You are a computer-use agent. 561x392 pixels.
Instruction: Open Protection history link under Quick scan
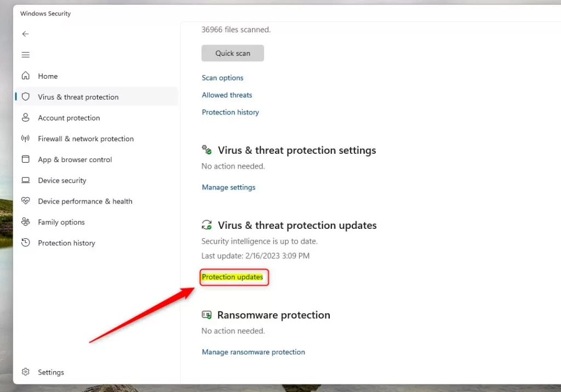[231, 112]
